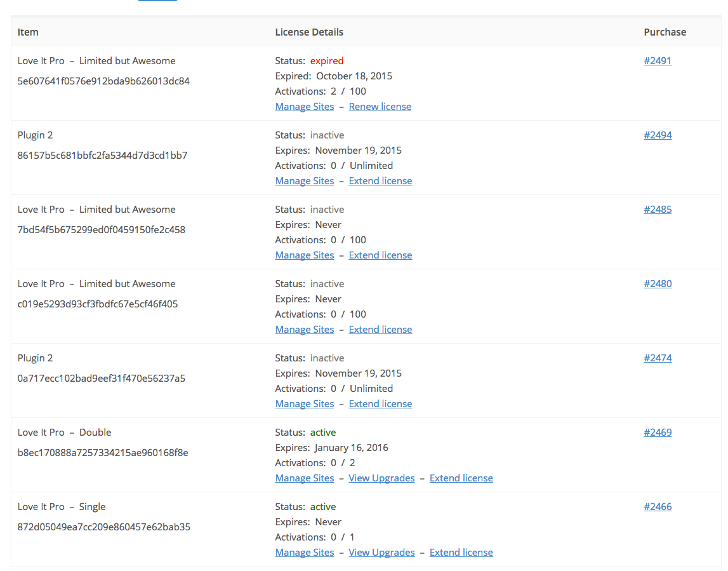Open purchase #2466 link

[658, 507]
